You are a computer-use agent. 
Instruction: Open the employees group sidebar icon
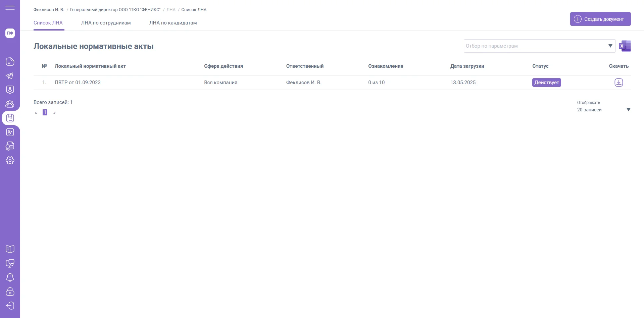10,104
